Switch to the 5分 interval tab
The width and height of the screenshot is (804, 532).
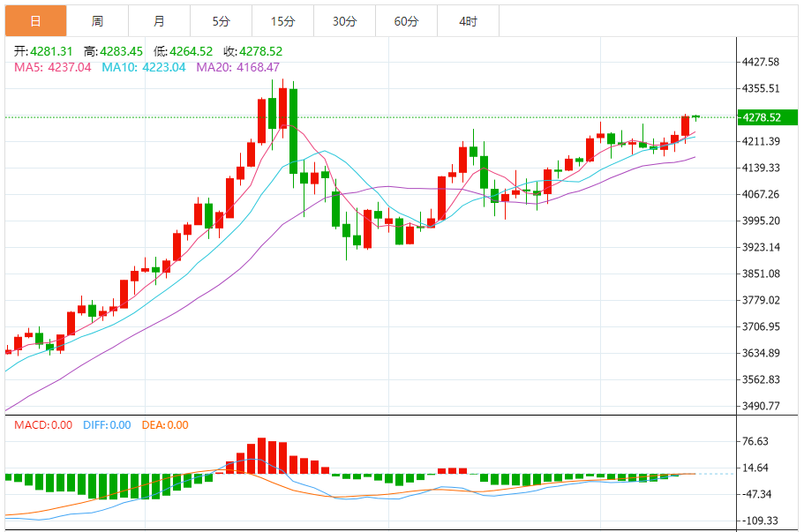[x=221, y=21]
